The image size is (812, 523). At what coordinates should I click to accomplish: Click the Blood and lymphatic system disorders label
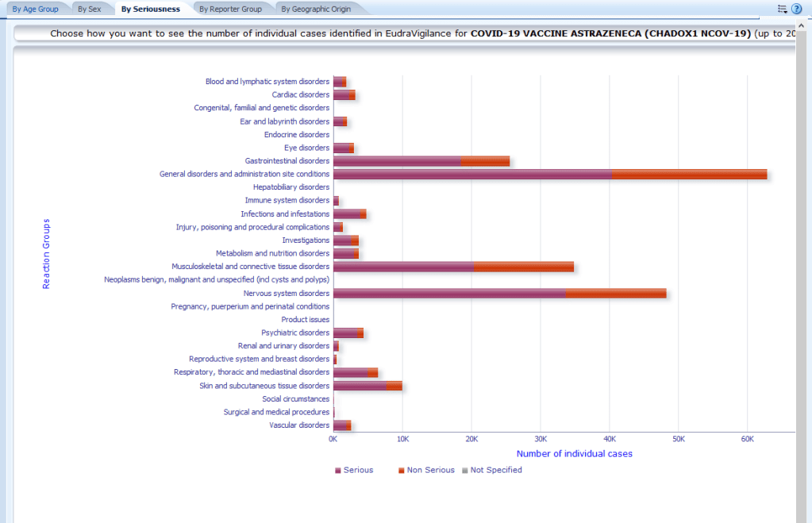[267, 82]
